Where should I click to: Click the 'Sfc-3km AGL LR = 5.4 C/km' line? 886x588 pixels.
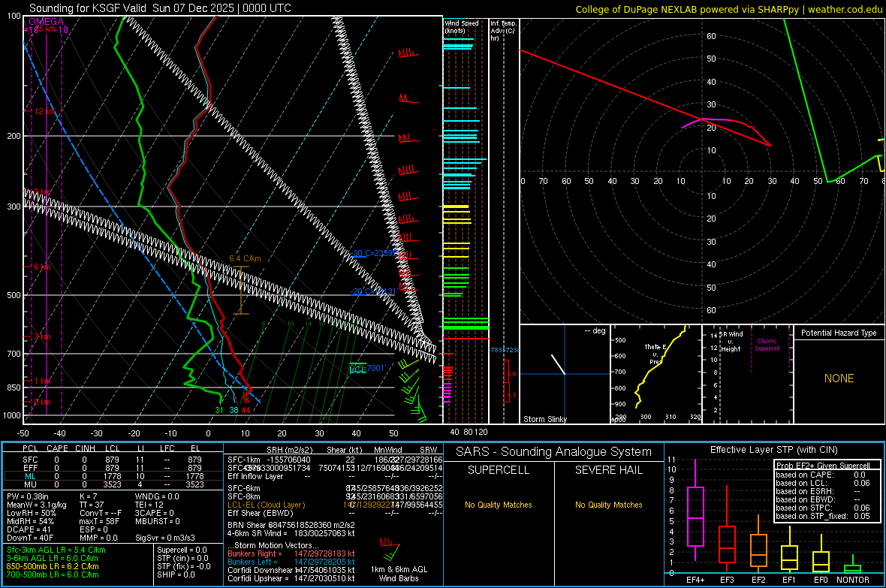pyautogui.click(x=56, y=550)
